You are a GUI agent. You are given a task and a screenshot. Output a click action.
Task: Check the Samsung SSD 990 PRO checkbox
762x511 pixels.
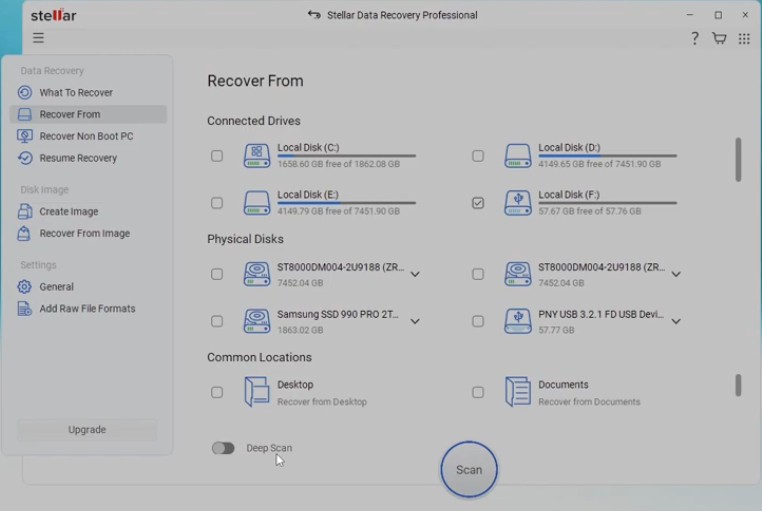217,321
